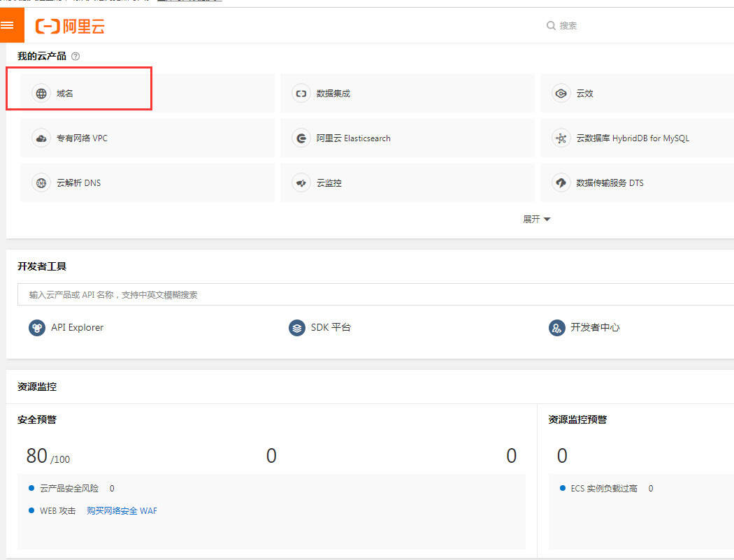734x560 pixels.
Task: Click WEB 攻击 entry
Action: click(x=57, y=510)
